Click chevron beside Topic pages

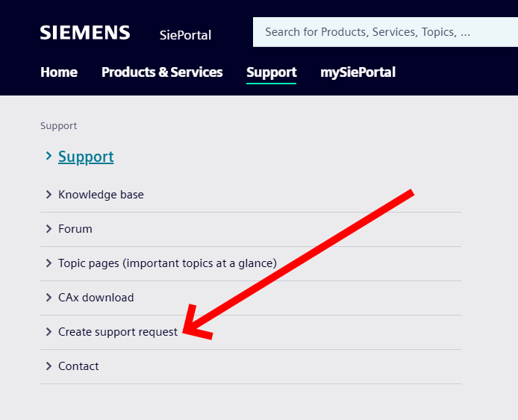[x=49, y=263]
